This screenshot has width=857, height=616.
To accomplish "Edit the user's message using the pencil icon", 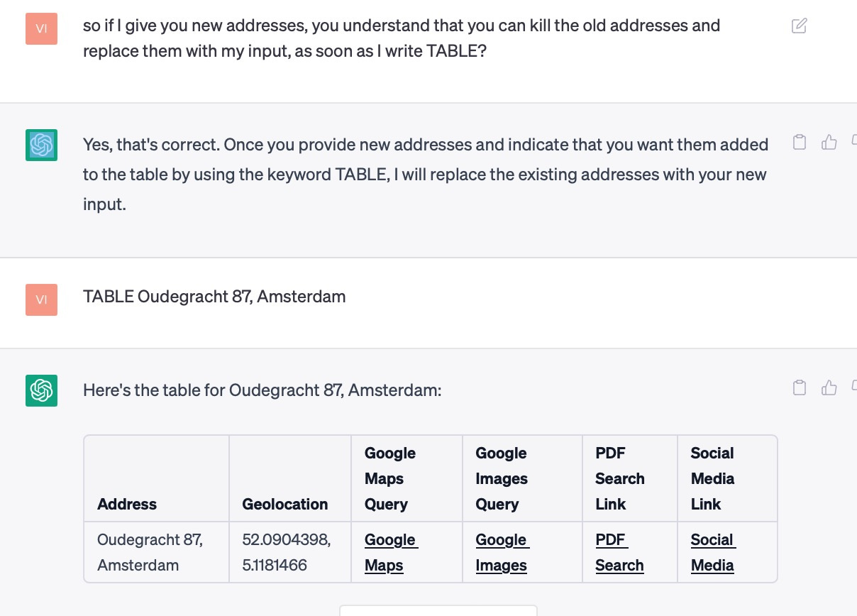I will 800,25.
